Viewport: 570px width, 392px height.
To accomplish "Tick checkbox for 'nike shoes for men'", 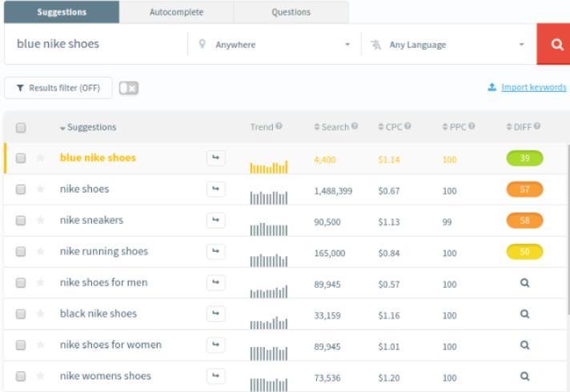I will (21, 282).
